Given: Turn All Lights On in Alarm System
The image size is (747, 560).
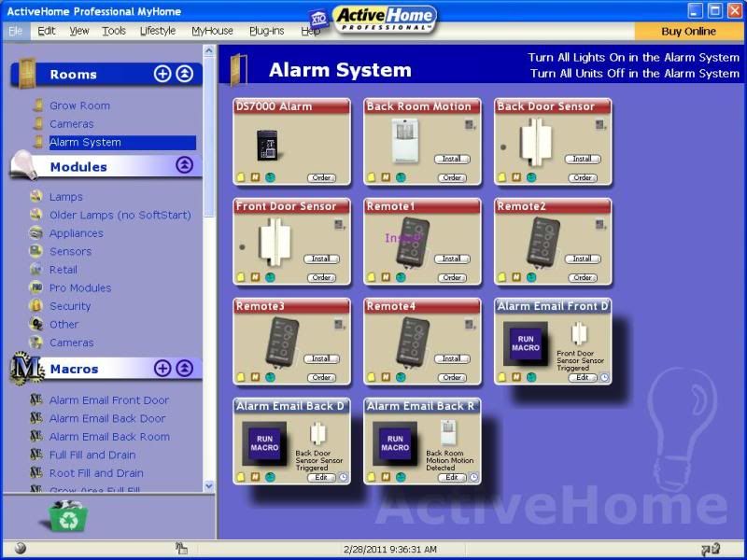Looking at the screenshot, I should (x=634, y=58).
